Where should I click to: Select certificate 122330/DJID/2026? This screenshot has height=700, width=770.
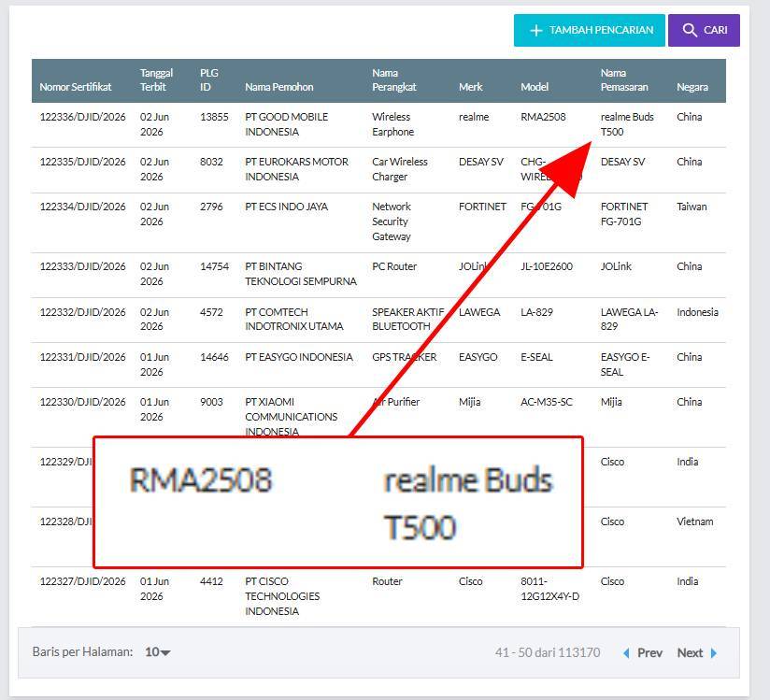click(x=82, y=402)
